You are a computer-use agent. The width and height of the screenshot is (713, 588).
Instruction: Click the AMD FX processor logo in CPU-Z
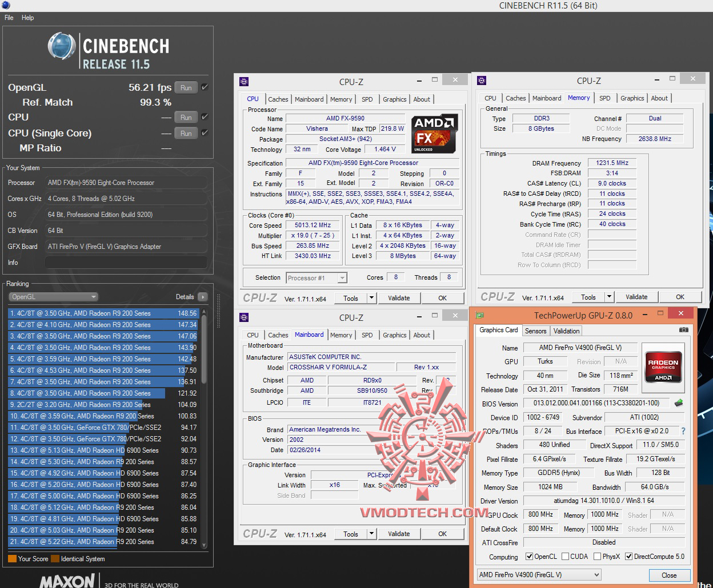(435, 134)
